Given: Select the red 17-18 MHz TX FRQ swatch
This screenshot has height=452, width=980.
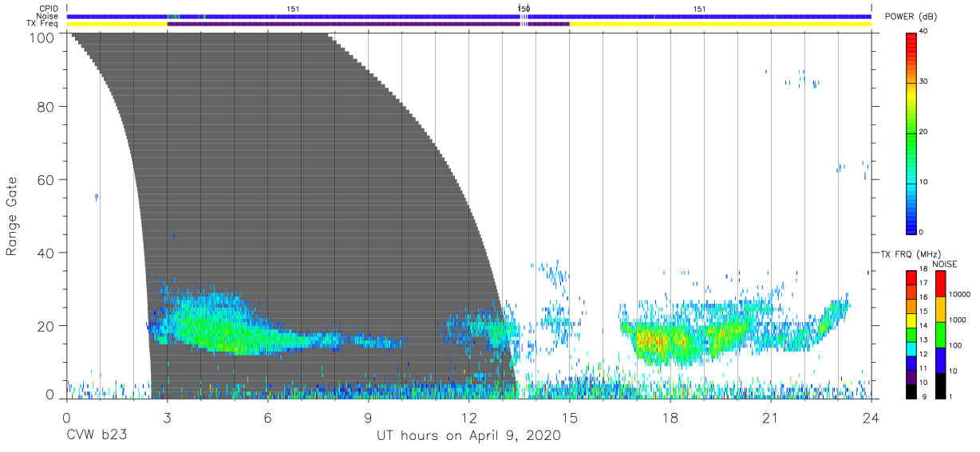Looking at the screenshot, I should (911, 277).
